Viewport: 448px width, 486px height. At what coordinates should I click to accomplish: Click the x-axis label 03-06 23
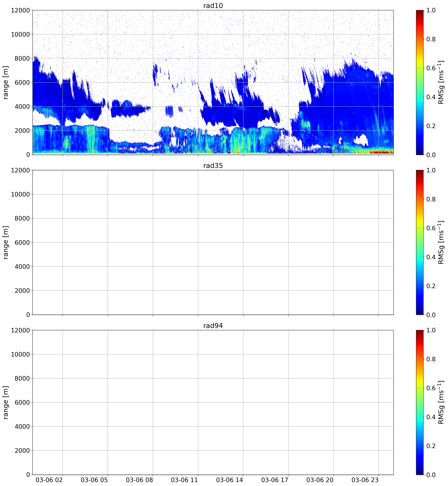coord(365,480)
